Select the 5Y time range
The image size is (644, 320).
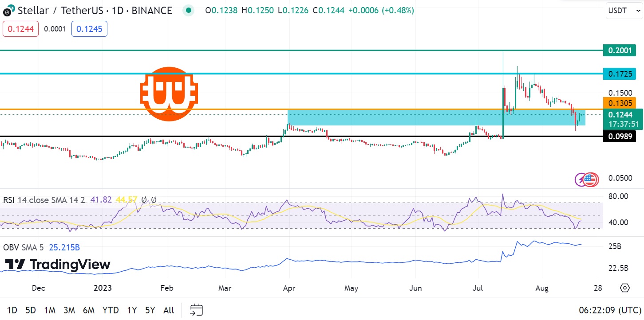[x=150, y=310]
